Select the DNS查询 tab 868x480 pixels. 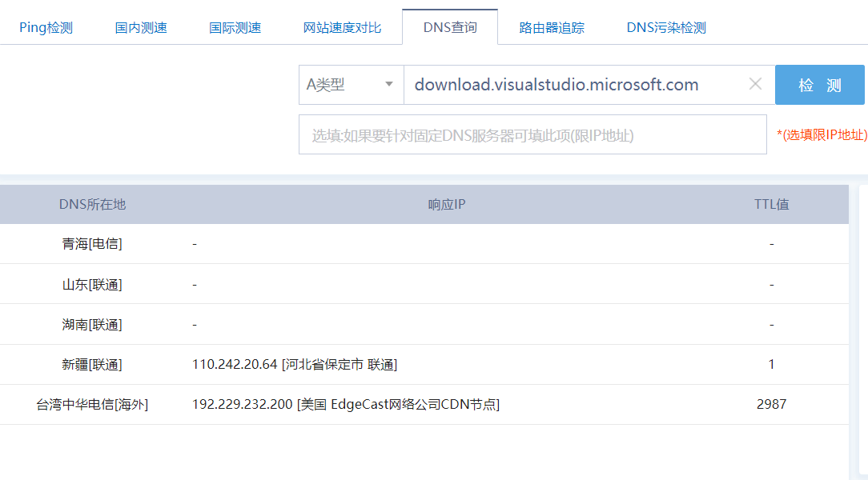(x=450, y=27)
